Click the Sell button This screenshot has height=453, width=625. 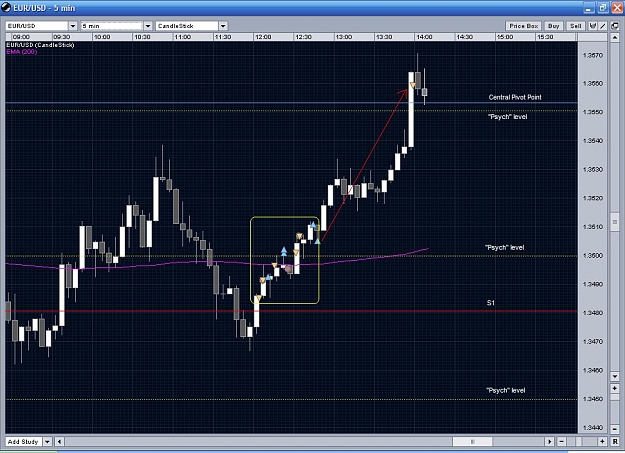[576, 26]
